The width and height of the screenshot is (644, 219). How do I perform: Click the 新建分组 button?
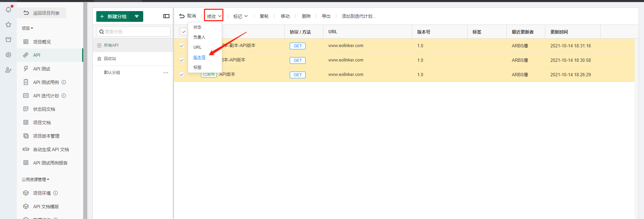coord(113,16)
